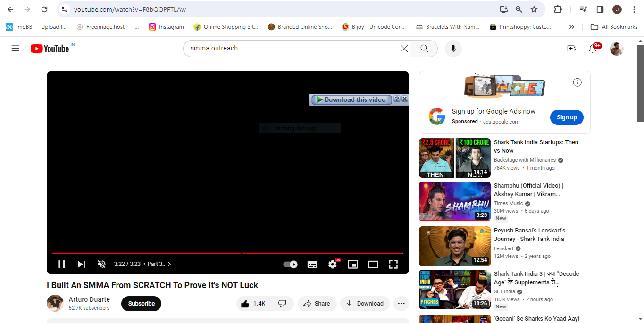The image size is (644, 323).
Task: Open the zoom magnifier icon in address bar
Action: coord(519,9)
